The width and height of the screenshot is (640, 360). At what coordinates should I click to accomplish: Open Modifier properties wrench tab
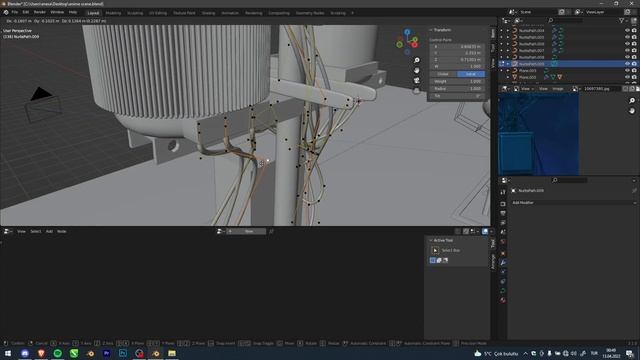point(503,262)
